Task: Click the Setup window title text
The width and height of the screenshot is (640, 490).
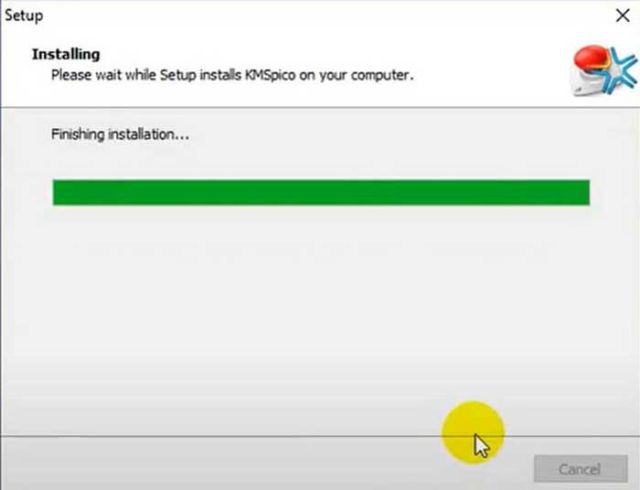Action: point(24,16)
